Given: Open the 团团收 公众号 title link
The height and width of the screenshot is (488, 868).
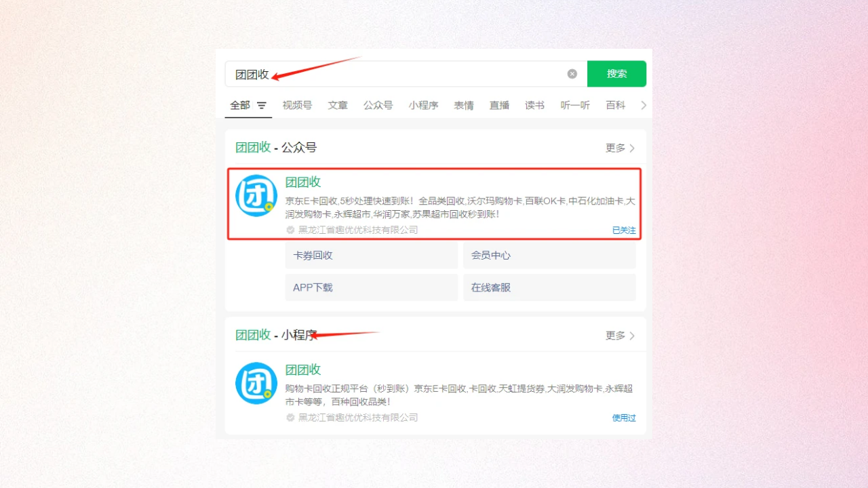Looking at the screenshot, I should 303,182.
